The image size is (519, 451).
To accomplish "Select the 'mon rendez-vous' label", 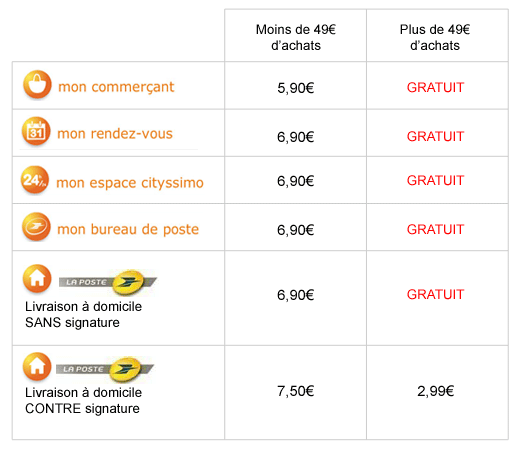I will 115,134.
